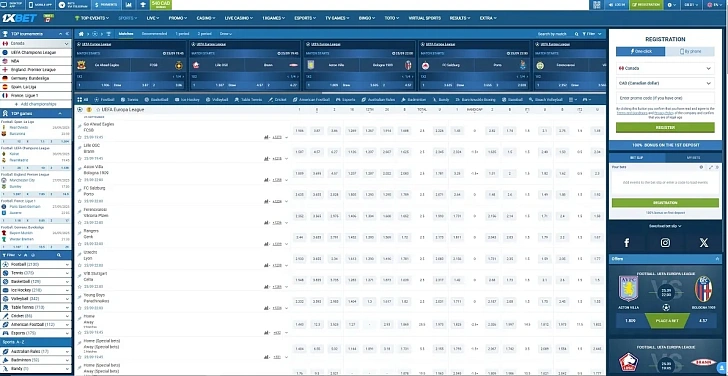This screenshot has height=376, width=728.
Task: Open CASINO menu in main navigation
Action: pos(206,18)
